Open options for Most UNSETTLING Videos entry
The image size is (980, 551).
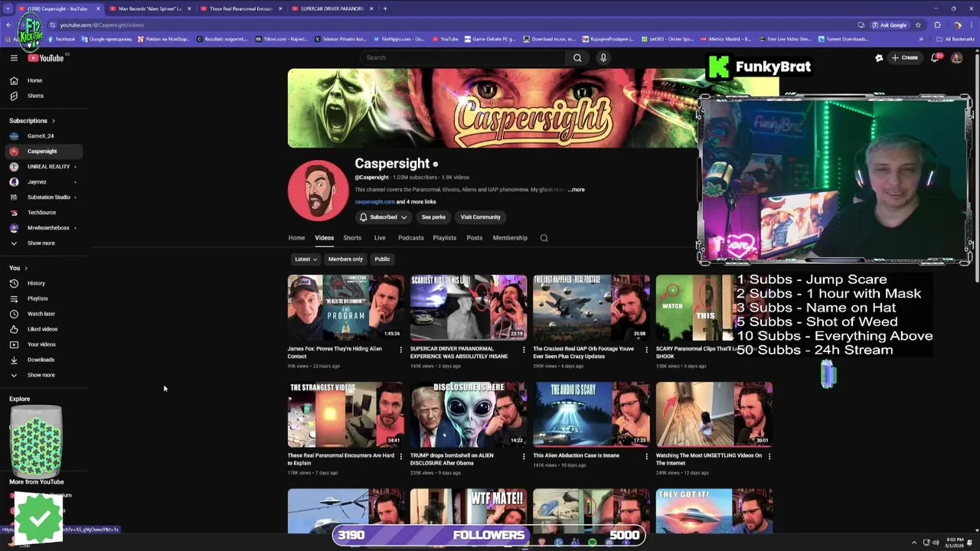pos(769,456)
